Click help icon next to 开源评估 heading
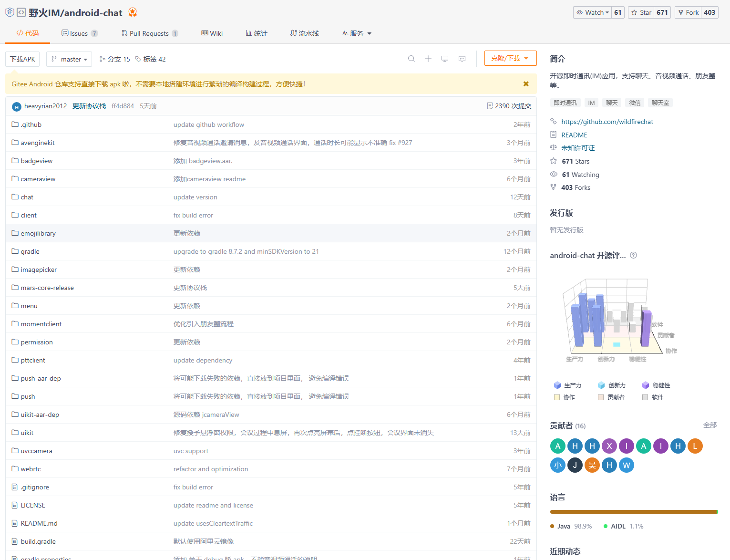Screen dimensions: 730x560 [633, 255]
